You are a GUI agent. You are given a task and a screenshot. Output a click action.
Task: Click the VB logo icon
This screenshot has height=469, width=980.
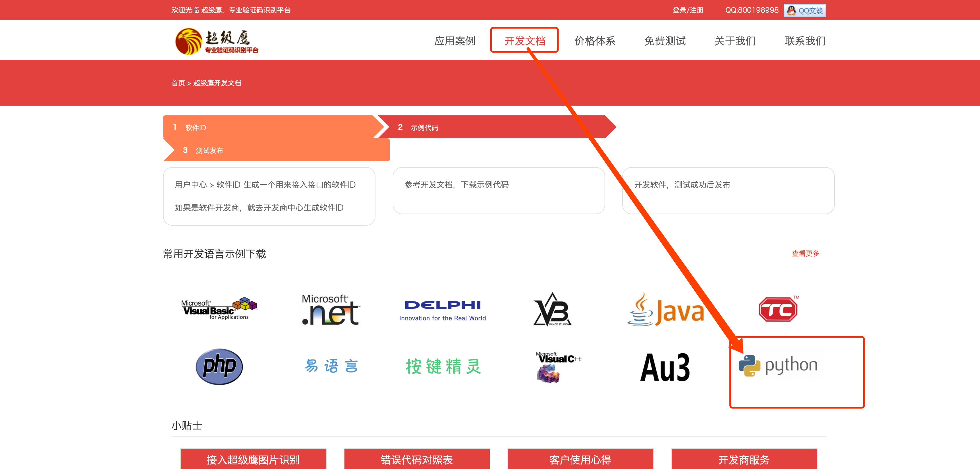coord(552,310)
